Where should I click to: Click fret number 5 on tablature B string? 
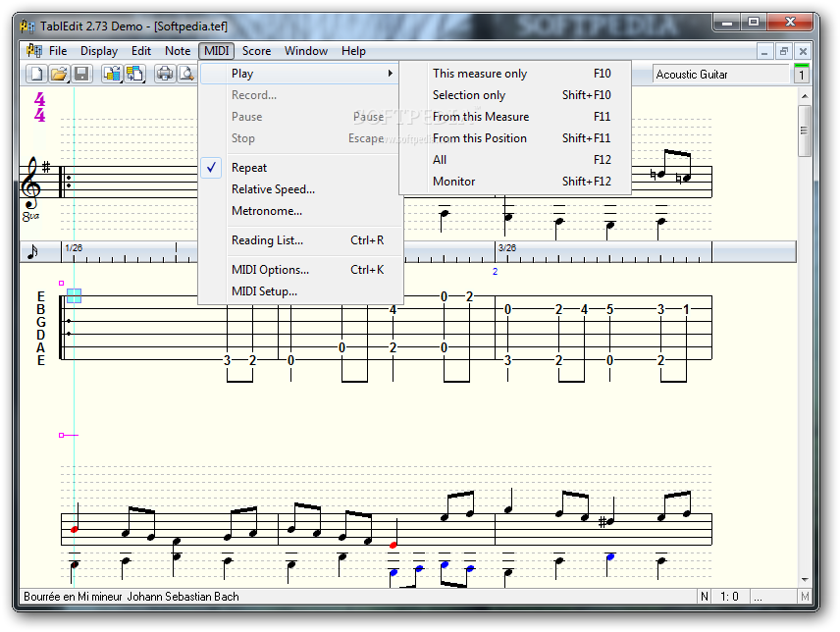[x=609, y=309]
